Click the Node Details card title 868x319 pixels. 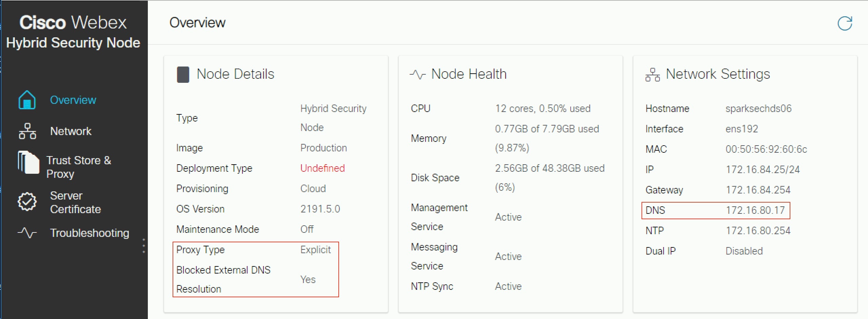tap(235, 74)
